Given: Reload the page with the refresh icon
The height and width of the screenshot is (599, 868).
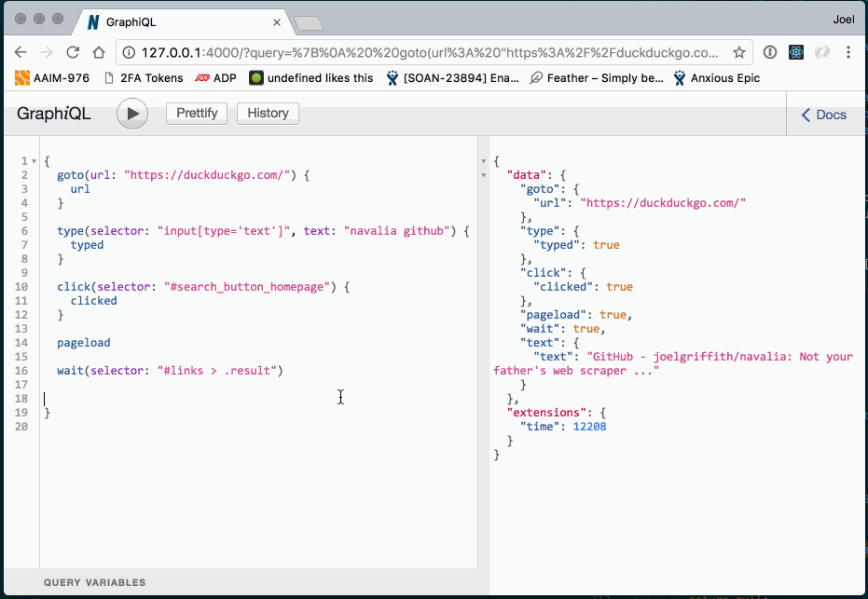Looking at the screenshot, I should [x=73, y=52].
